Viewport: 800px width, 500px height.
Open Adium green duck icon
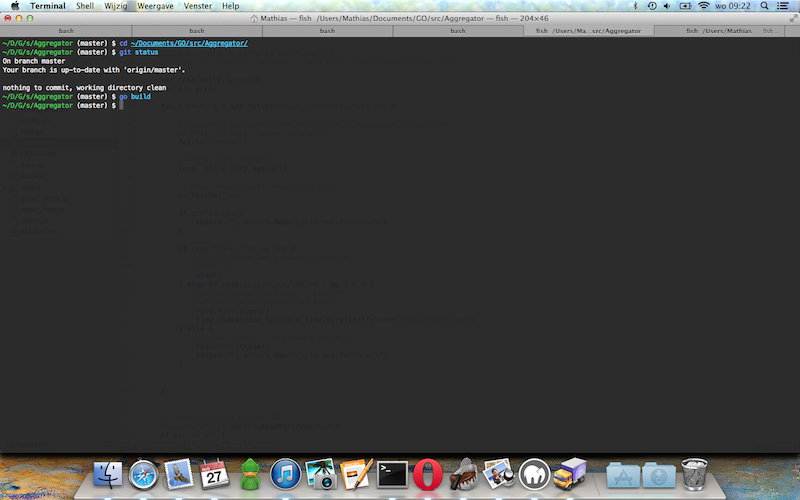pos(250,474)
